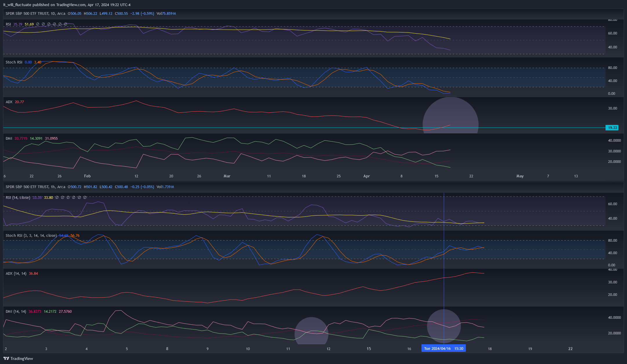Click the daily ADX value 20.77
The width and height of the screenshot is (627, 364).
(x=19, y=102)
